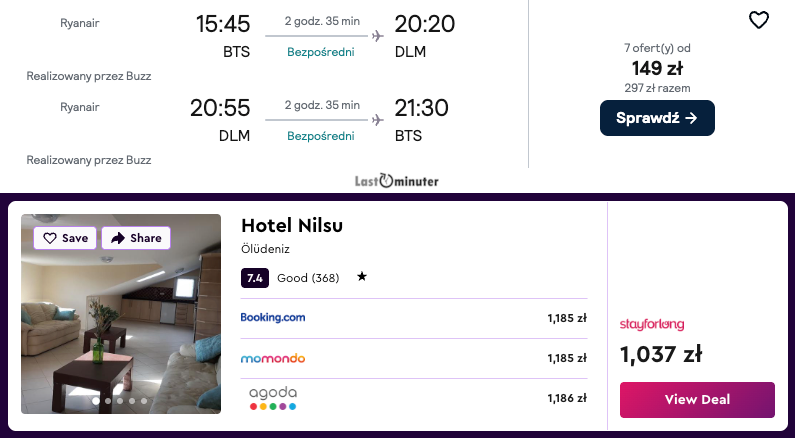Save Hotel Nilsu with the heart button

pyautogui.click(x=65, y=238)
